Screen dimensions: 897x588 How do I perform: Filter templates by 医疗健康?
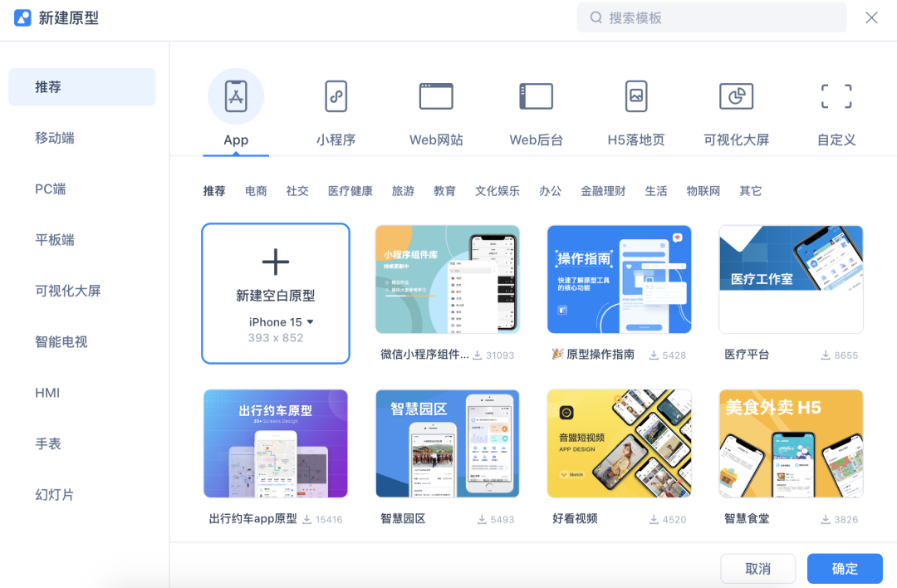click(x=350, y=191)
